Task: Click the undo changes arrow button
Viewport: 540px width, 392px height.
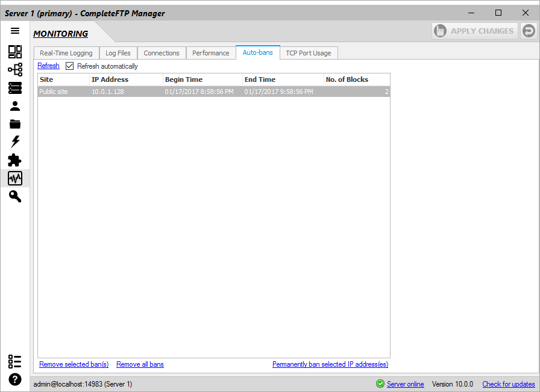Action: (x=529, y=31)
